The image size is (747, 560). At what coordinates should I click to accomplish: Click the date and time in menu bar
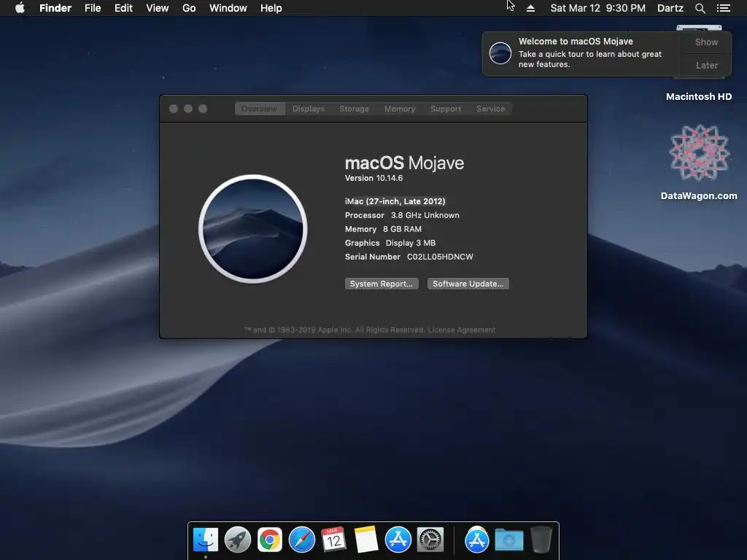pyautogui.click(x=598, y=8)
